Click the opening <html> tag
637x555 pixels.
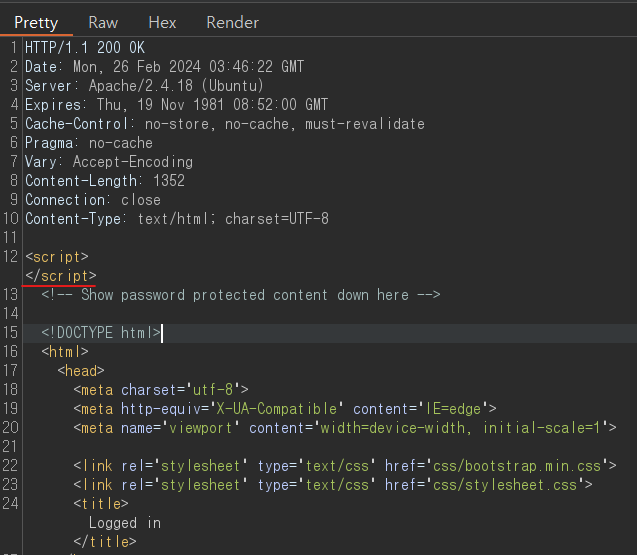(65, 352)
